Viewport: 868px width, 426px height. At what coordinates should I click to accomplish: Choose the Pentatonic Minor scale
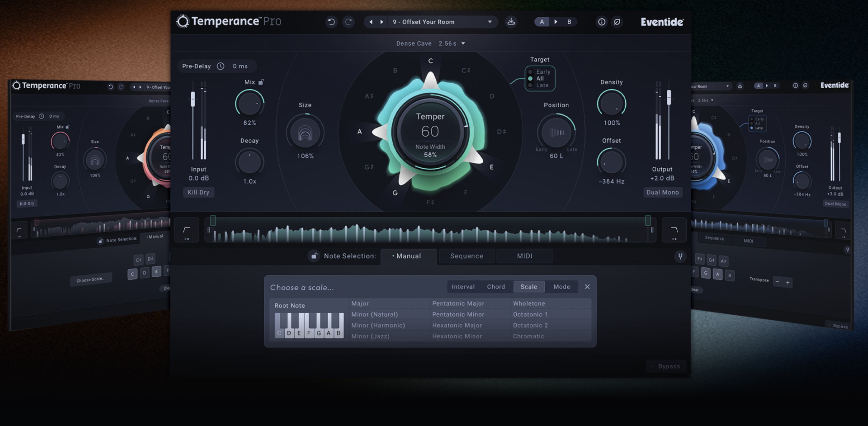470,314
